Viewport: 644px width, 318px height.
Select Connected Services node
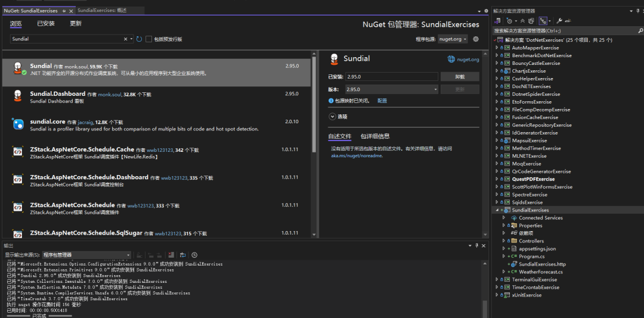(x=540, y=218)
